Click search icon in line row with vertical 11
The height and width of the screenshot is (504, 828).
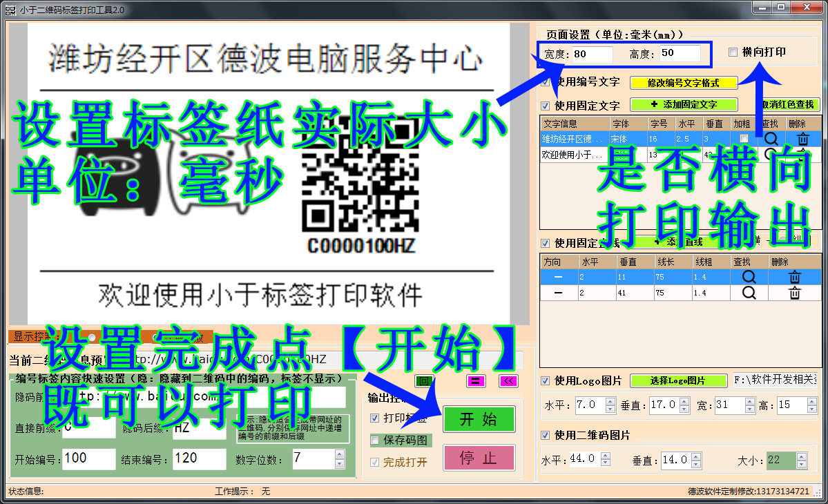(x=749, y=277)
